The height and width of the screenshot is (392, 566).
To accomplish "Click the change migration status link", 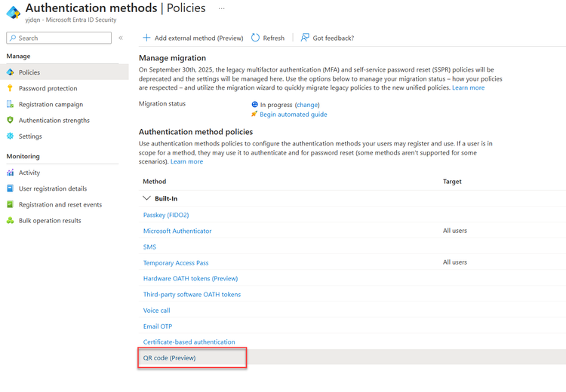I will coord(307,105).
